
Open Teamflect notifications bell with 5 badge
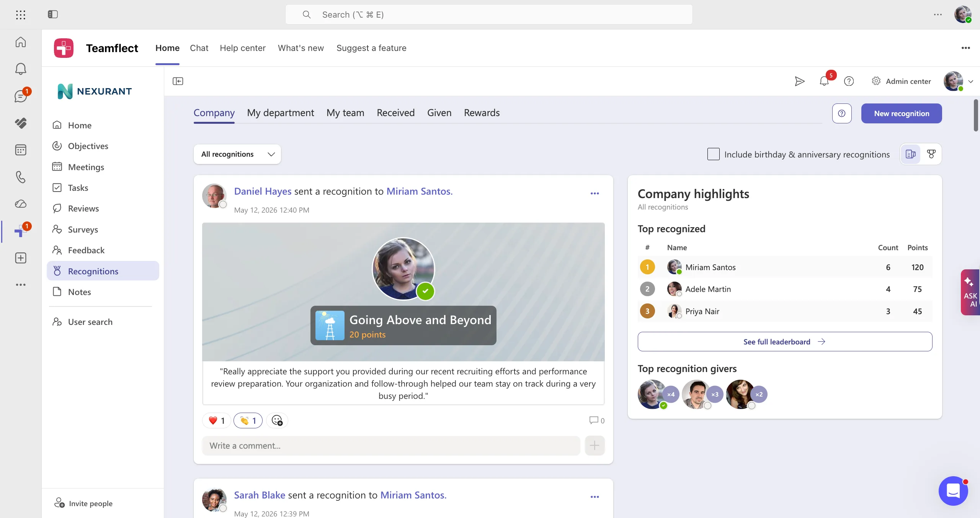coord(824,81)
